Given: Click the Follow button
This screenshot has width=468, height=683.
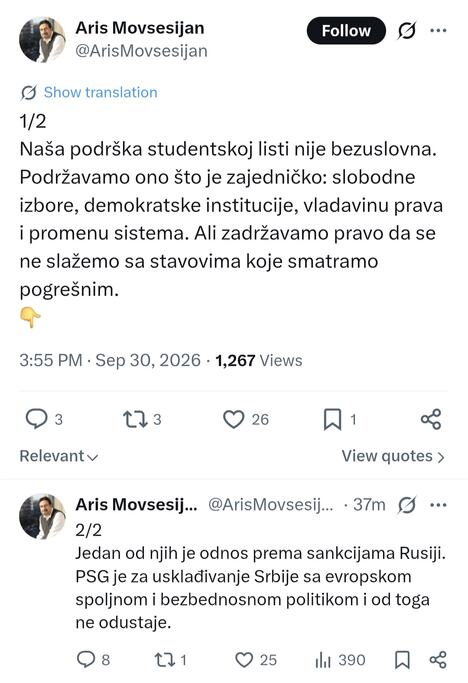Looking at the screenshot, I should tap(346, 30).
